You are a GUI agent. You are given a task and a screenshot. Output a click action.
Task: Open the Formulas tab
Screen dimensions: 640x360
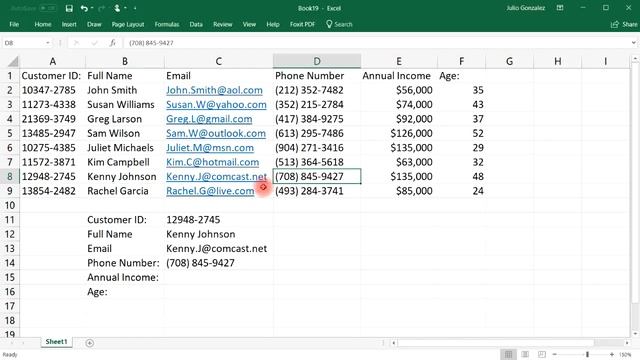(167, 24)
